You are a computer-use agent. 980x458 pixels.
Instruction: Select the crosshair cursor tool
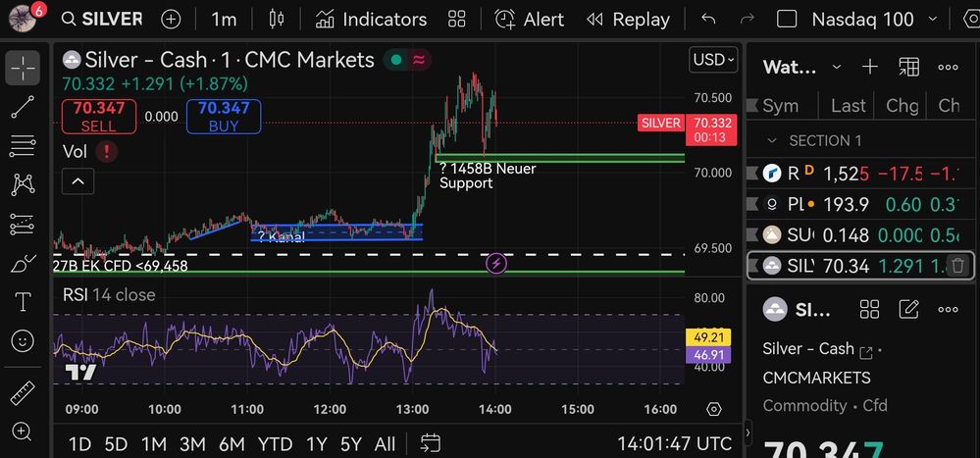point(23,68)
